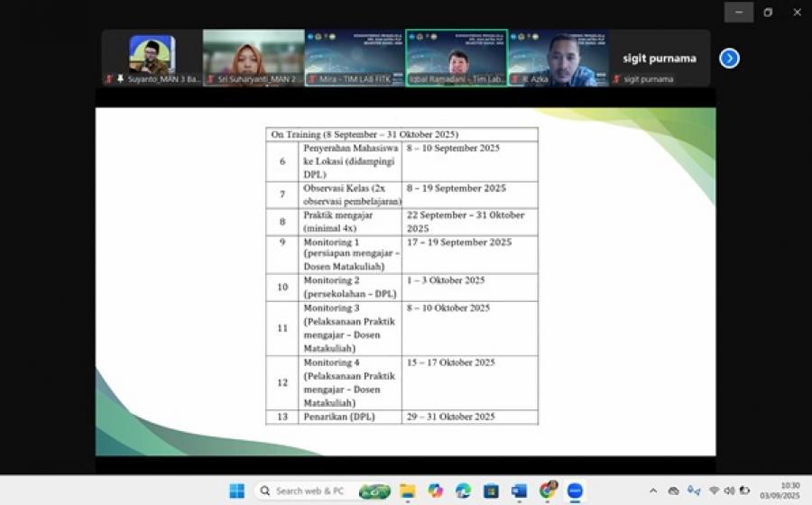
Task: Open Wi-Fi network settings in tray
Action: click(714, 491)
